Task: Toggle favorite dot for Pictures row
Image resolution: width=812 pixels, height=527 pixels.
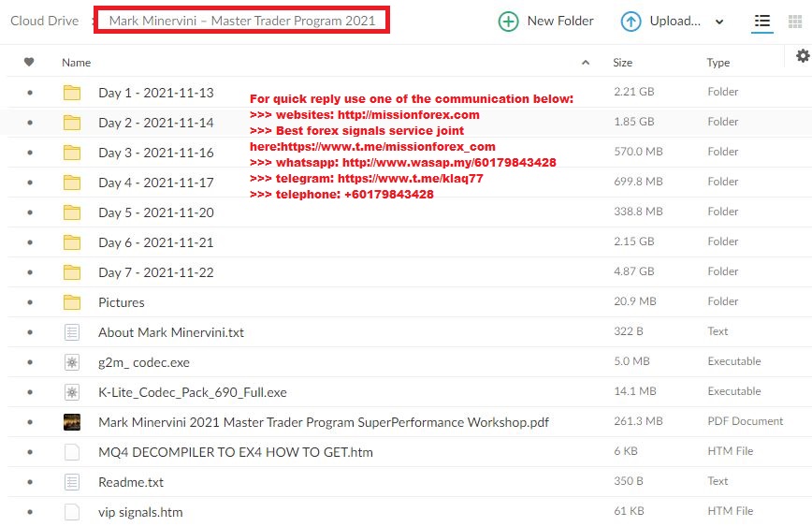Action: coord(30,302)
